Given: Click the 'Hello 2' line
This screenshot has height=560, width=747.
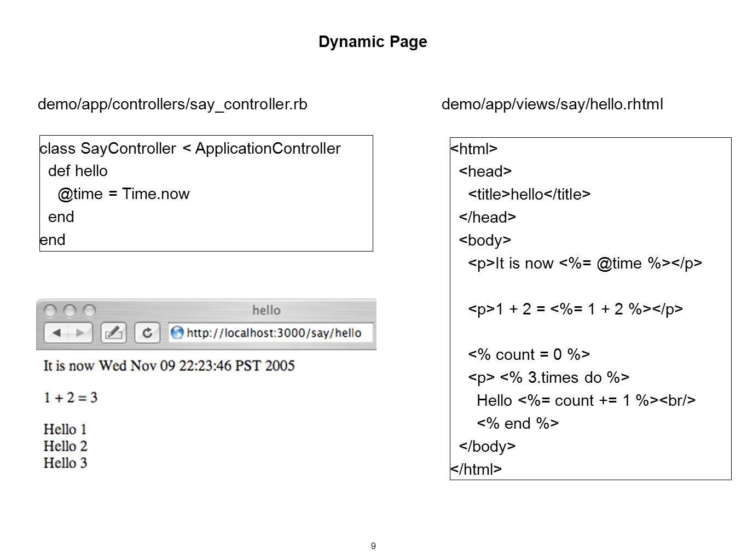Looking at the screenshot, I should (65, 446).
